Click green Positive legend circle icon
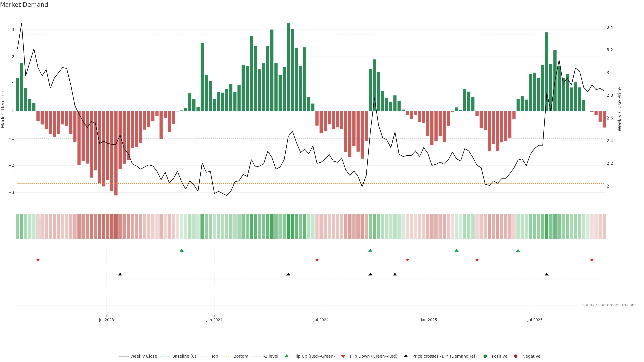The image size is (644, 362). pos(485,356)
